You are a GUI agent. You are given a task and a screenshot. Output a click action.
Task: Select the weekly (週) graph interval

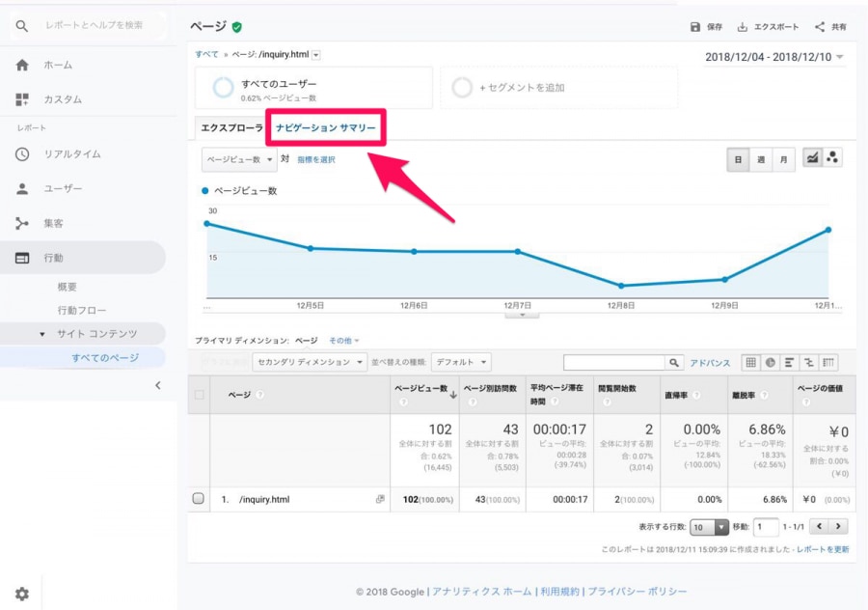[x=761, y=159]
